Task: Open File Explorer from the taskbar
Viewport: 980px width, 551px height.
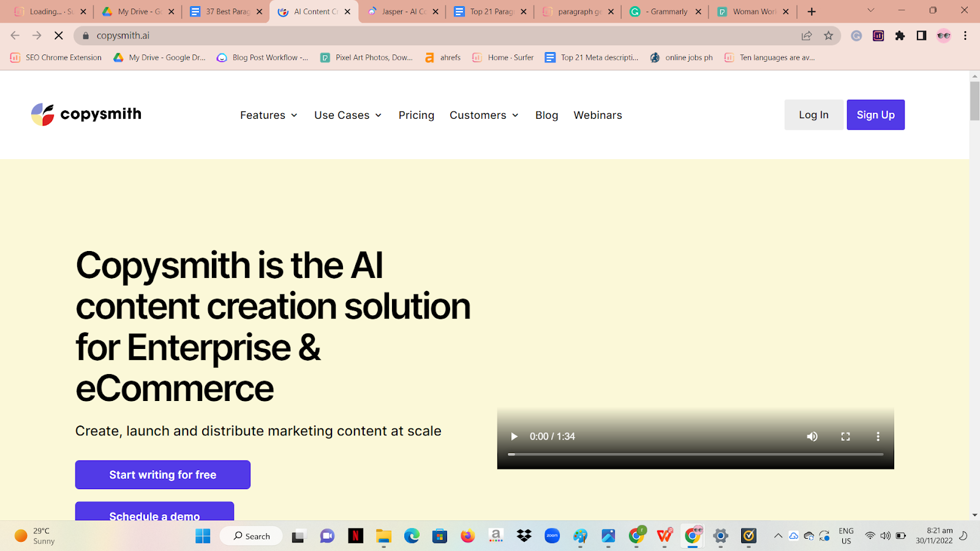Action: 383,536
